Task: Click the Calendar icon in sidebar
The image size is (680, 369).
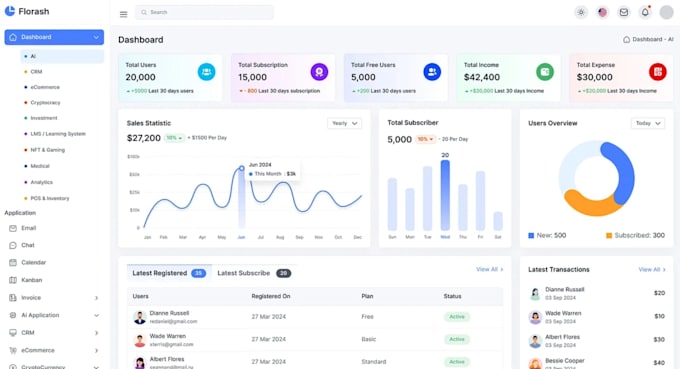Action: [13, 263]
